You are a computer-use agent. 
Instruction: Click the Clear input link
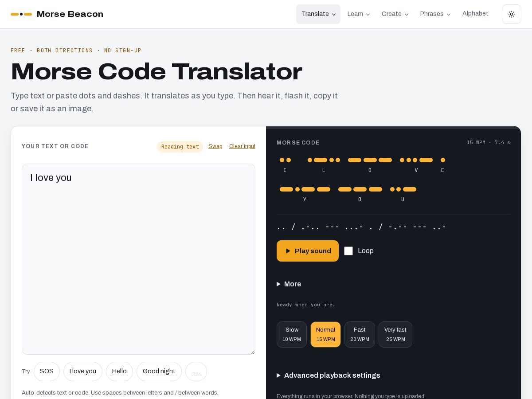242,146
